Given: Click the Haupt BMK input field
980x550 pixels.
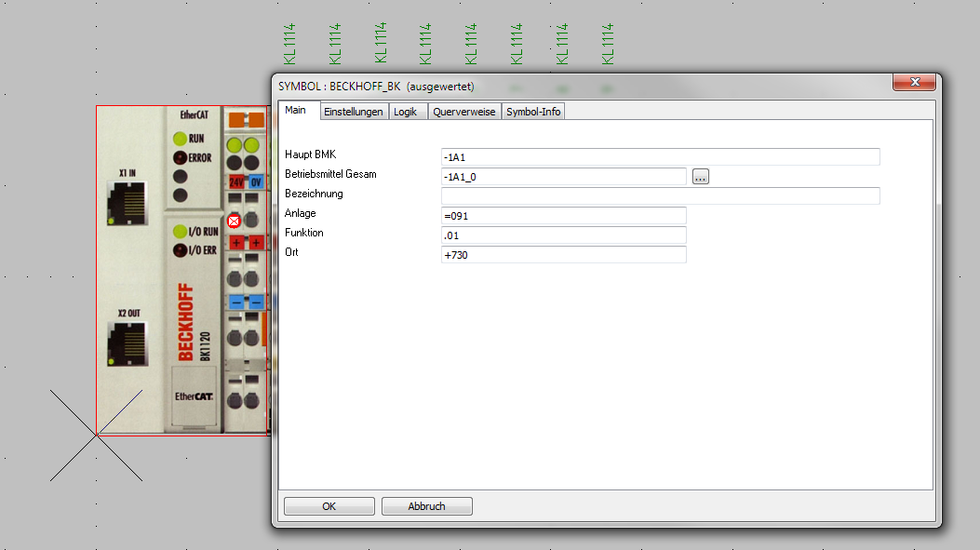Looking at the screenshot, I should tap(660, 157).
